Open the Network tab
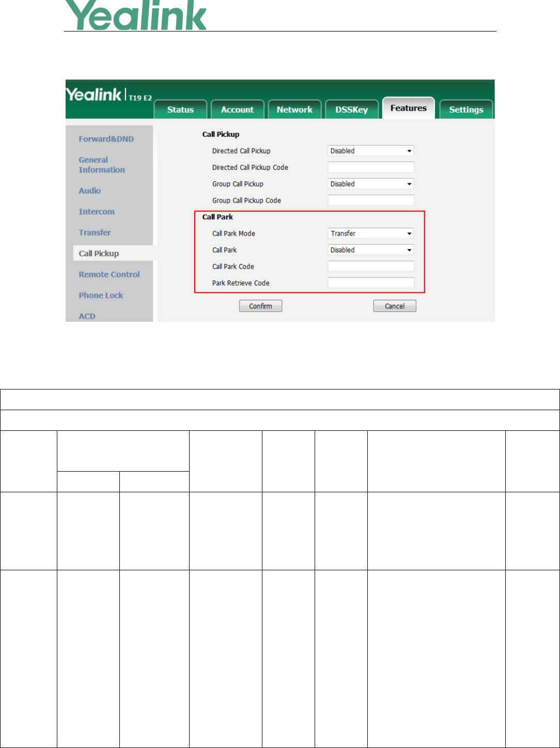This screenshot has height=748, width=560. (294, 110)
